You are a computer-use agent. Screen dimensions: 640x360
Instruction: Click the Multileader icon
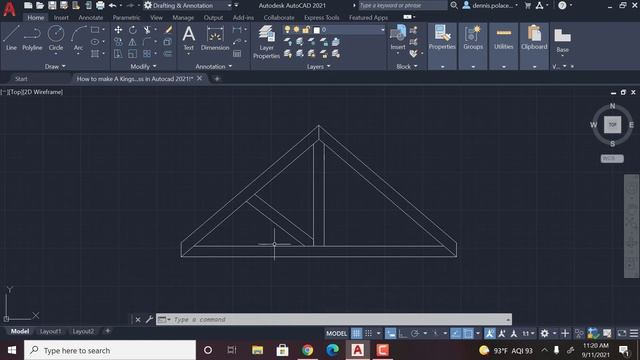point(237,42)
